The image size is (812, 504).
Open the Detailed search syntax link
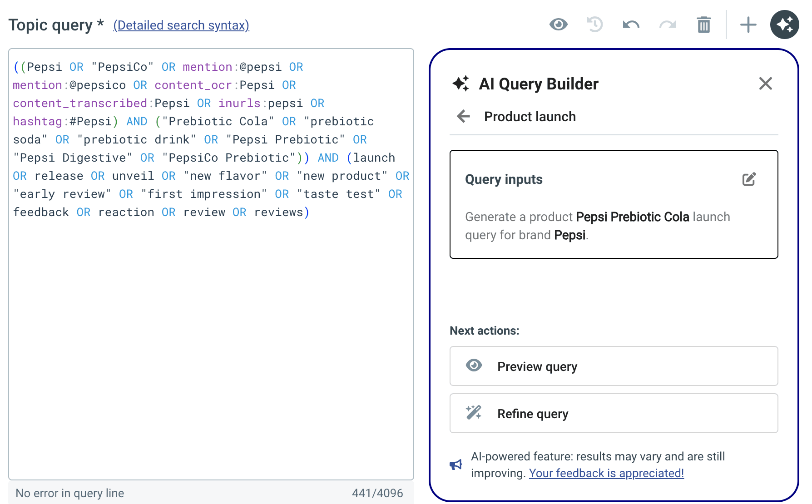click(181, 25)
